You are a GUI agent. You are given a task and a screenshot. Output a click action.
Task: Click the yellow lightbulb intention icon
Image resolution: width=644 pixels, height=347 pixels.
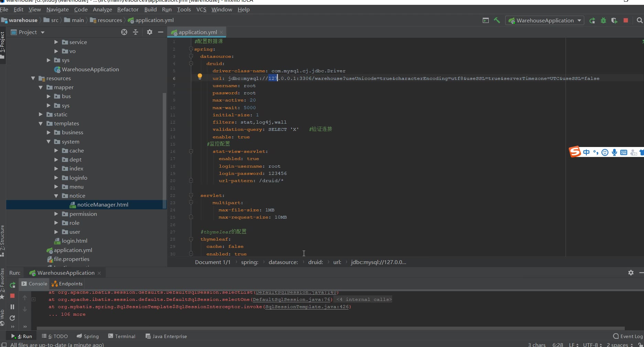[200, 76]
